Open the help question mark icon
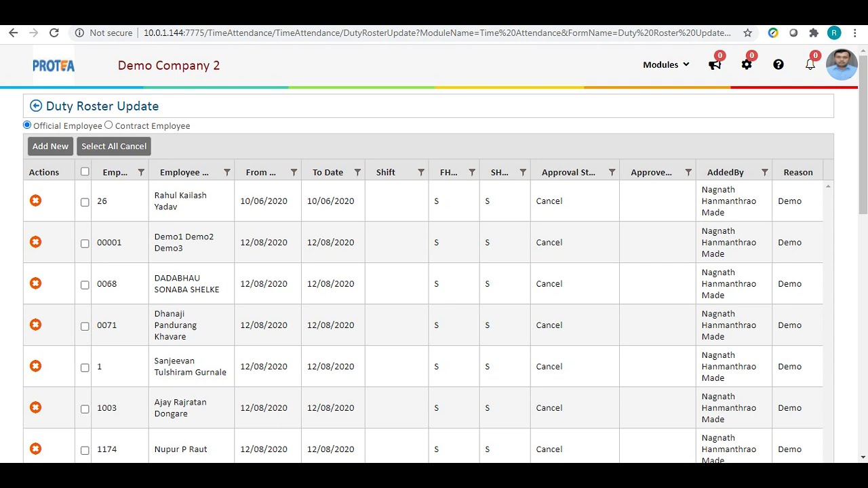 (x=778, y=64)
